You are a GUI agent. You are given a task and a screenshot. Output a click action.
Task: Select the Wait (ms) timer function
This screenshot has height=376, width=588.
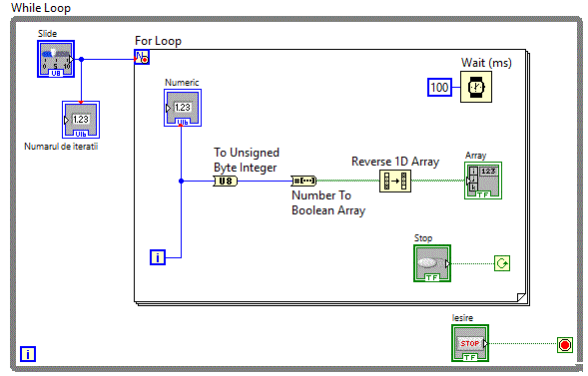pyautogui.click(x=476, y=87)
